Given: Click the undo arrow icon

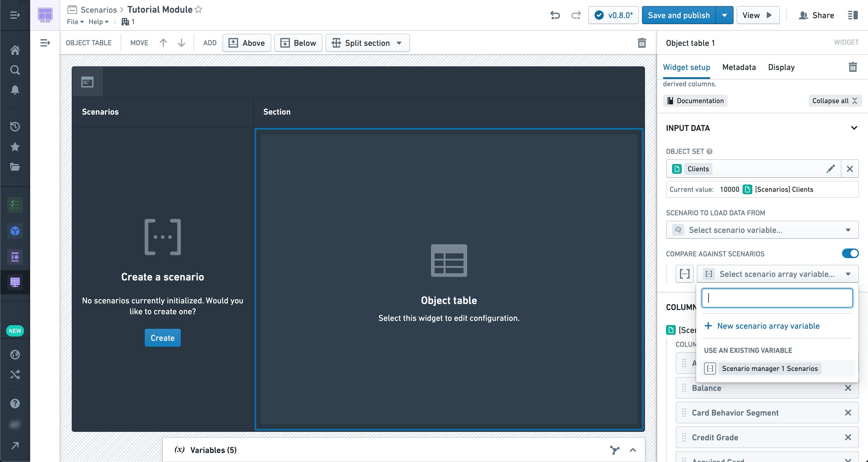Looking at the screenshot, I should click(555, 15).
